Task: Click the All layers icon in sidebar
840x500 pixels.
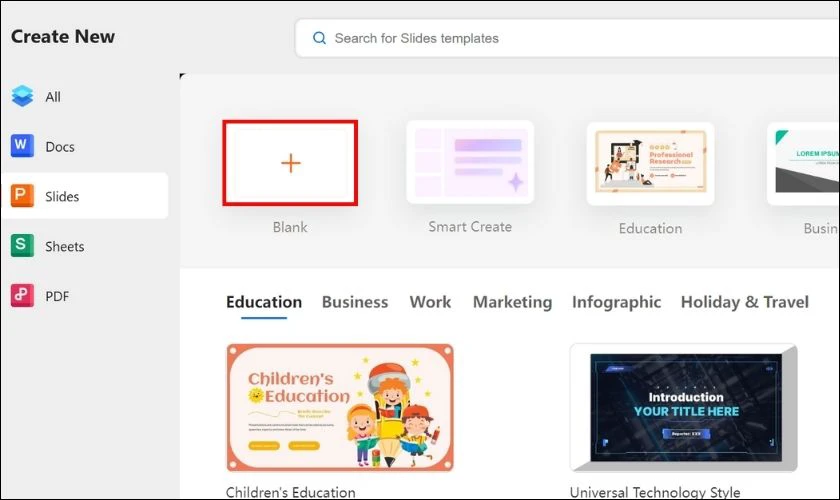Action: (x=22, y=96)
